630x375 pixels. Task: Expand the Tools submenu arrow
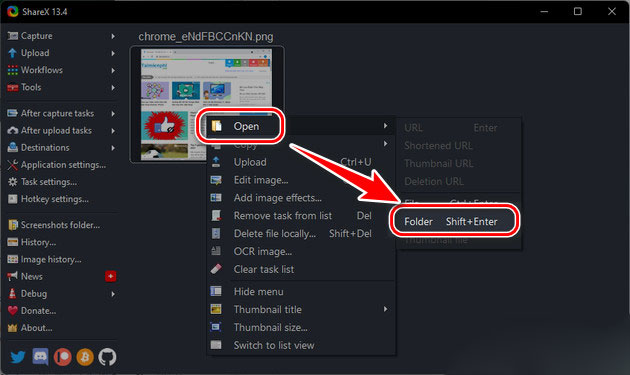click(x=113, y=88)
